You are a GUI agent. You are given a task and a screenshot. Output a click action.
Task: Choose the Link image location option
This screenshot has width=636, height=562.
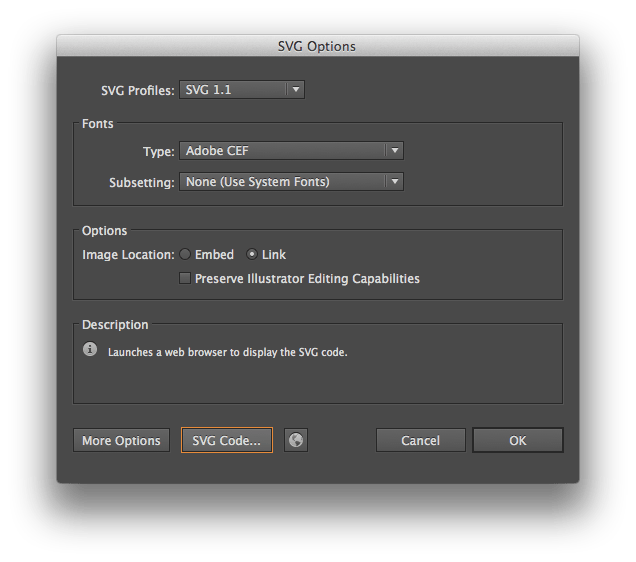click(252, 255)
